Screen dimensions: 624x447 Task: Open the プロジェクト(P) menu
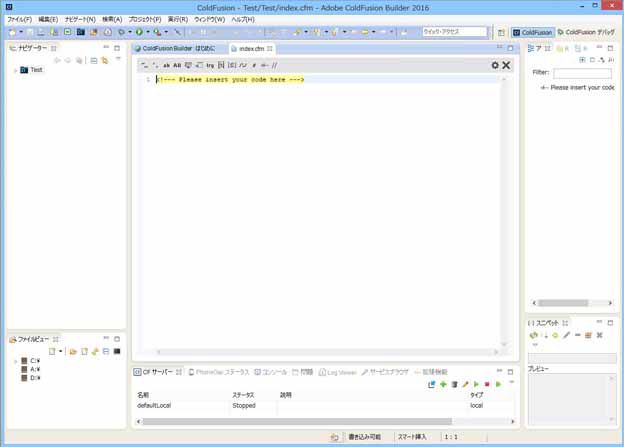pyautogui.click(x=145, y=20)
